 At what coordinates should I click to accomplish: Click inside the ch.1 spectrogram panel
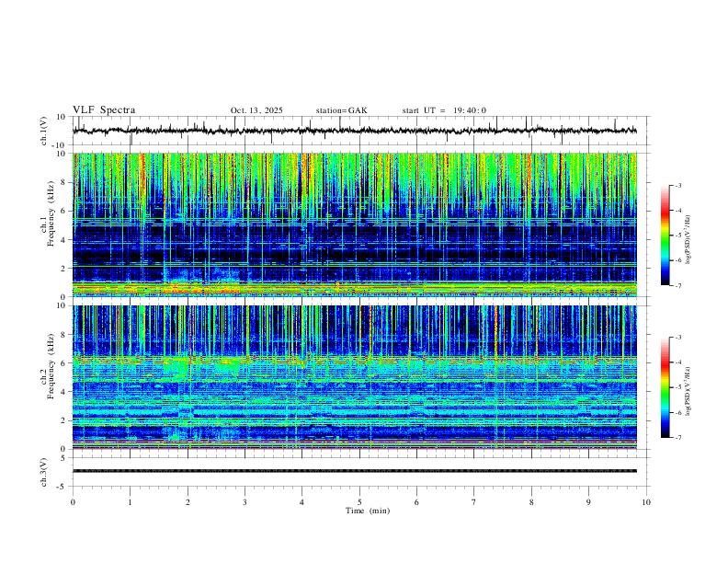[x=354, y=224]
